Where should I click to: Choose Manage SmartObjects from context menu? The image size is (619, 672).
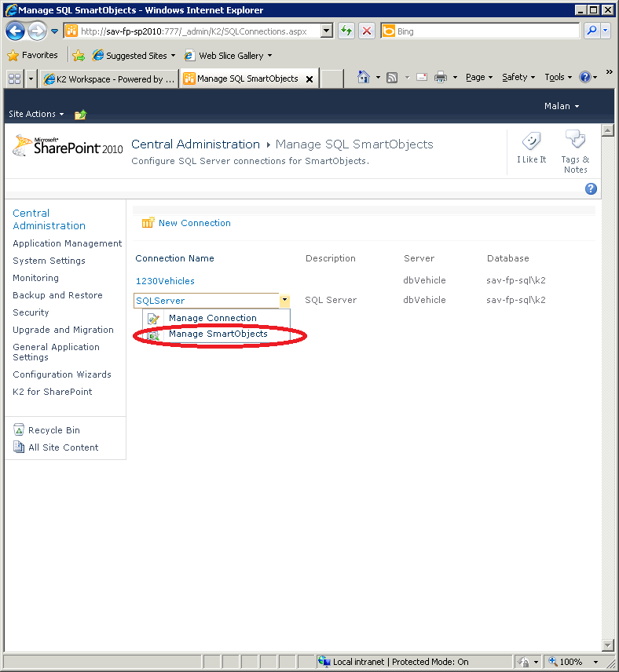point(218,334)
